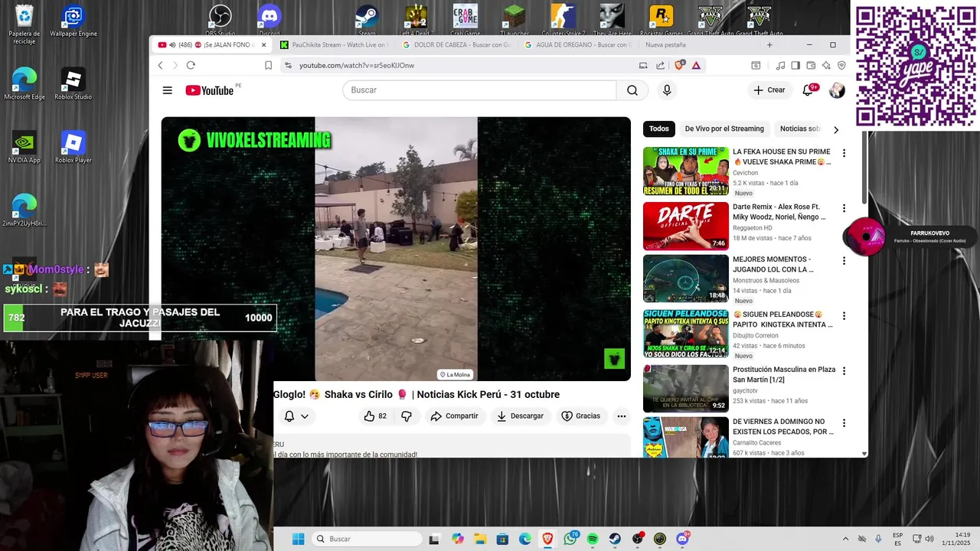The image size is (980, 551).
Task: Open options for Prostitución Masculina video
Action: (844, 371)
